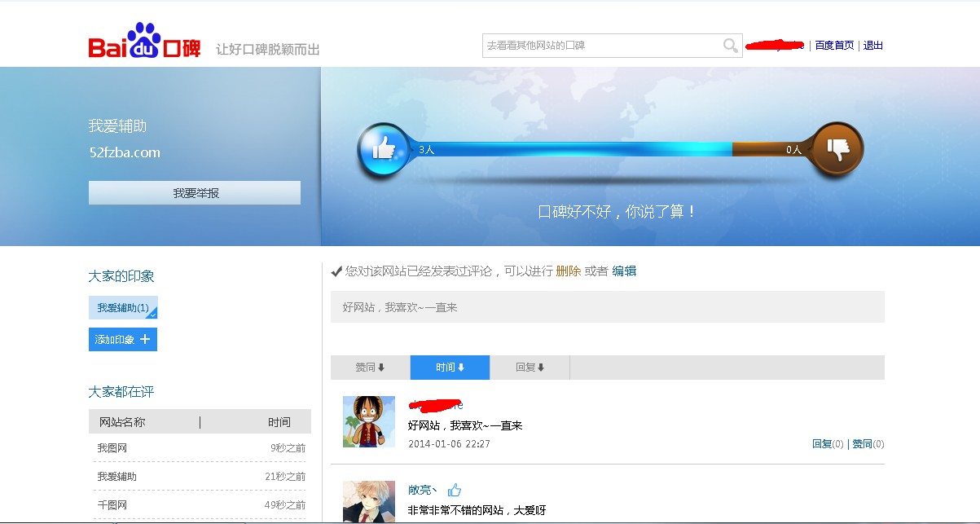The height and width of the screenshot is (524, 980).
Task: Click 删除 to delete your comment
Action: coord(569,271)
